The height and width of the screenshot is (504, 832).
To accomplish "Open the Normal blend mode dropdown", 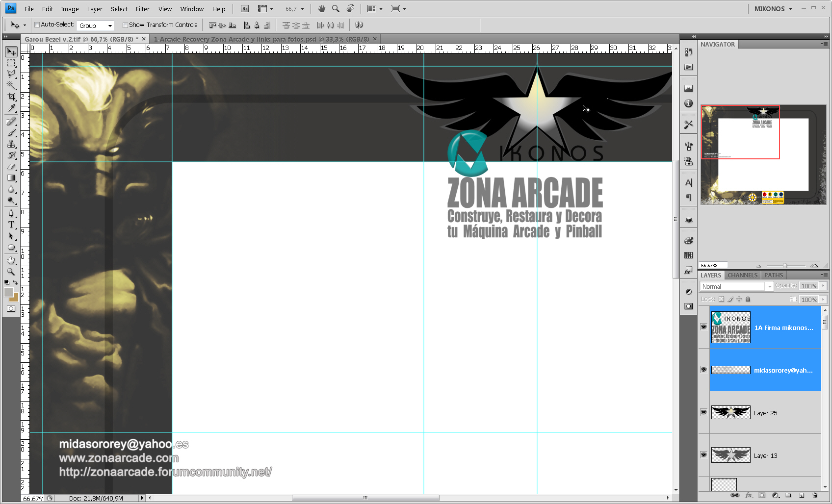I will tap(736, 286).
